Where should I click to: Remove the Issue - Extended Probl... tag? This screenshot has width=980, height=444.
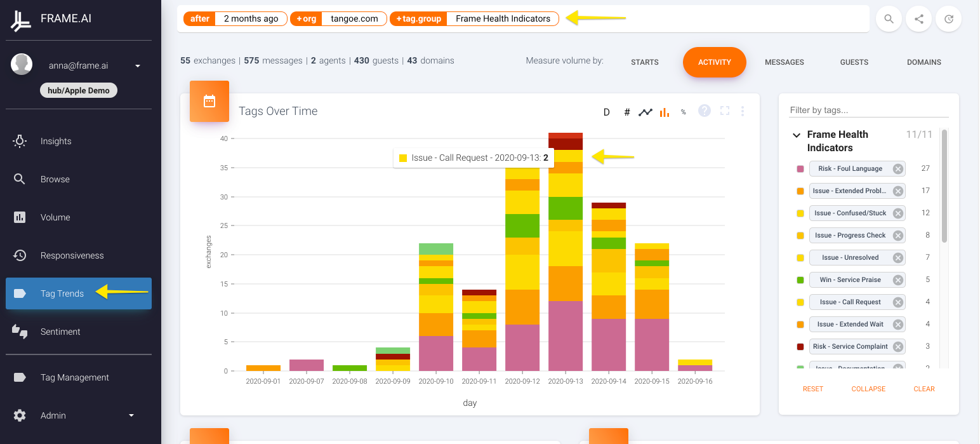click(897, 191)
